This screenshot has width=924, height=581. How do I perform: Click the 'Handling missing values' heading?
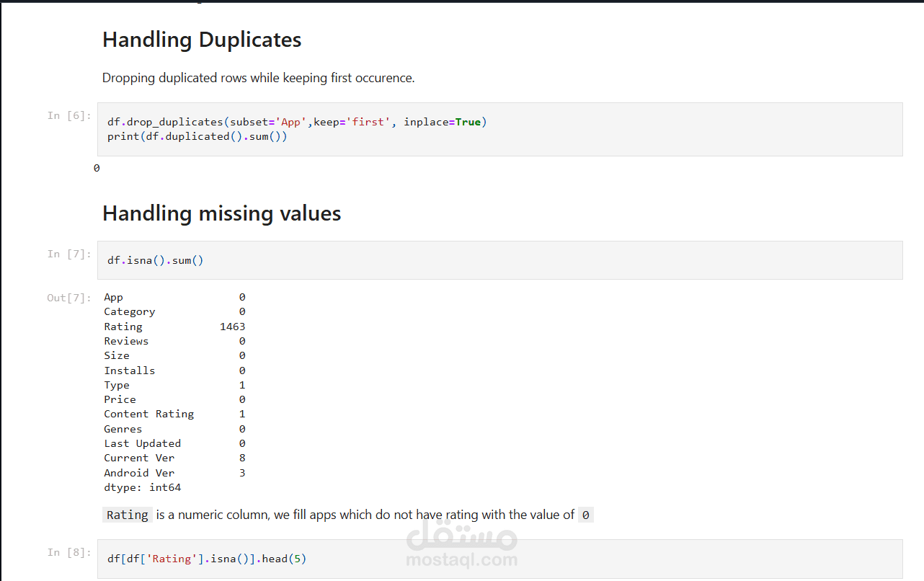click(x=222, y=213)
